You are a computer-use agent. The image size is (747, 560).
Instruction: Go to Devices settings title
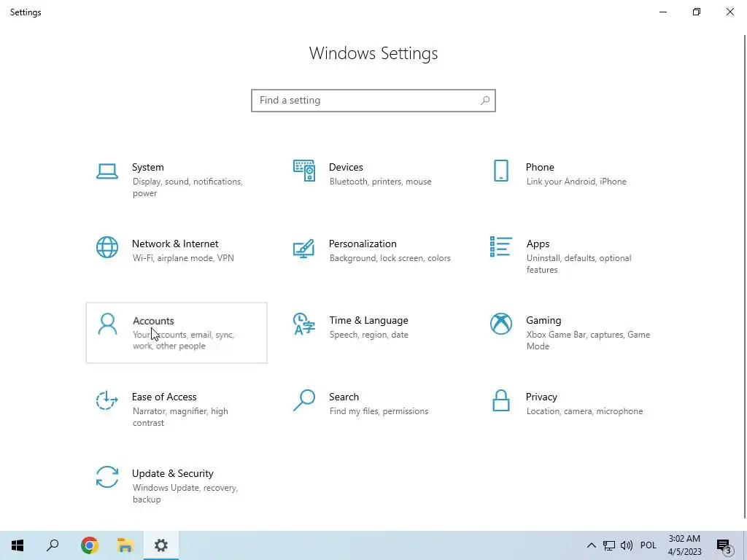coord(346,167)
